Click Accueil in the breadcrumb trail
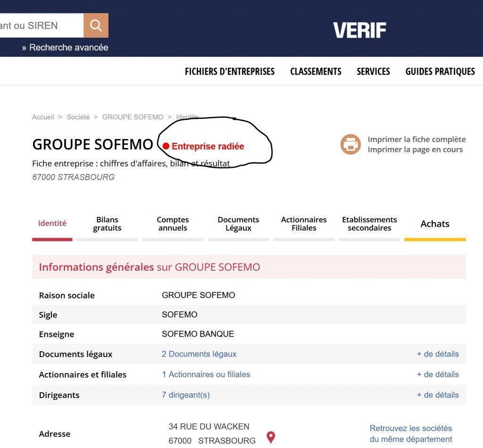The image size is (483, 448). tap(43, 117)
